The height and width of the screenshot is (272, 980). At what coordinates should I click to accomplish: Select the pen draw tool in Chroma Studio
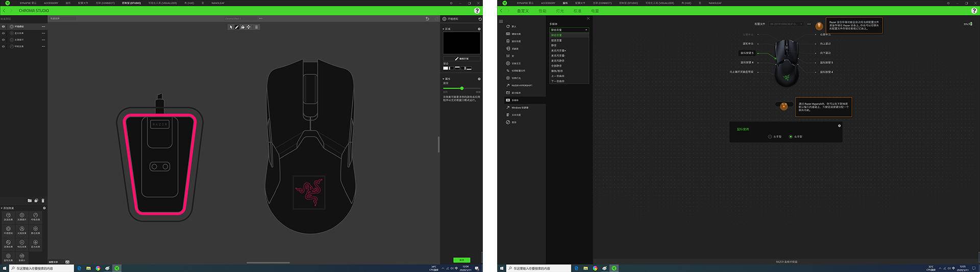(237, 27)
